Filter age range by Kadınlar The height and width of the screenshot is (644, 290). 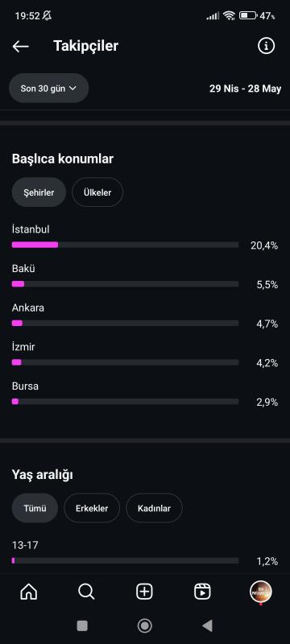tap(154, 508)
